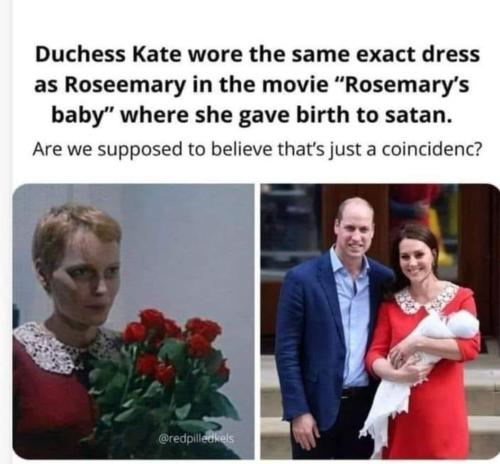This screenshot has width=500, height=464.
Task: Click the misspelled word "Roseemary"
Action: click(125, 85)
